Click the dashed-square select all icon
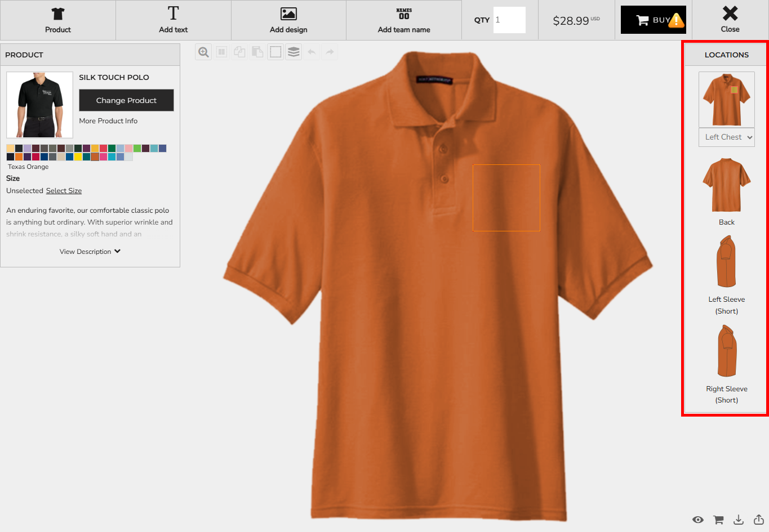Viewport: 769px width, 532px height. (x=275, y=52)
